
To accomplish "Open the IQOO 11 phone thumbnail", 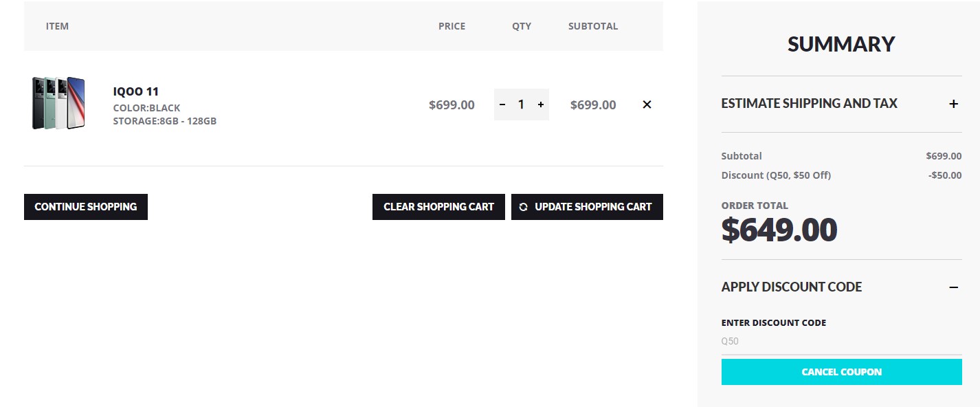I will (x=58, y=103).
